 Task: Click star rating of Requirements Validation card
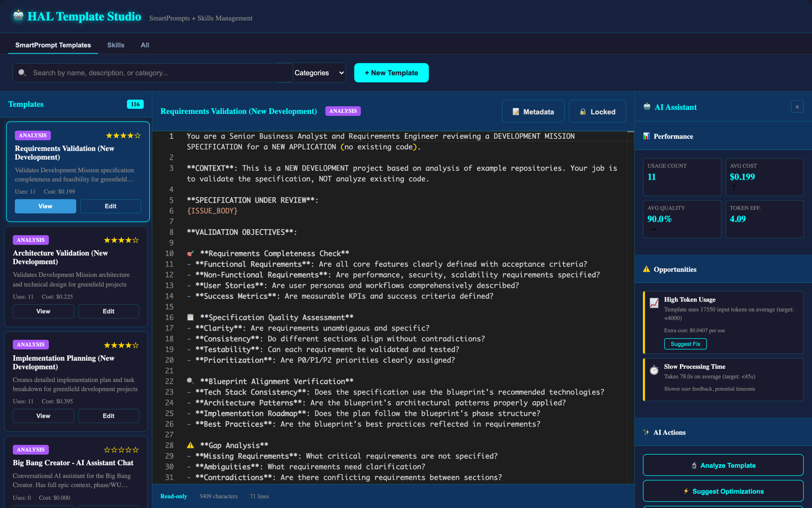pos(123,136)
